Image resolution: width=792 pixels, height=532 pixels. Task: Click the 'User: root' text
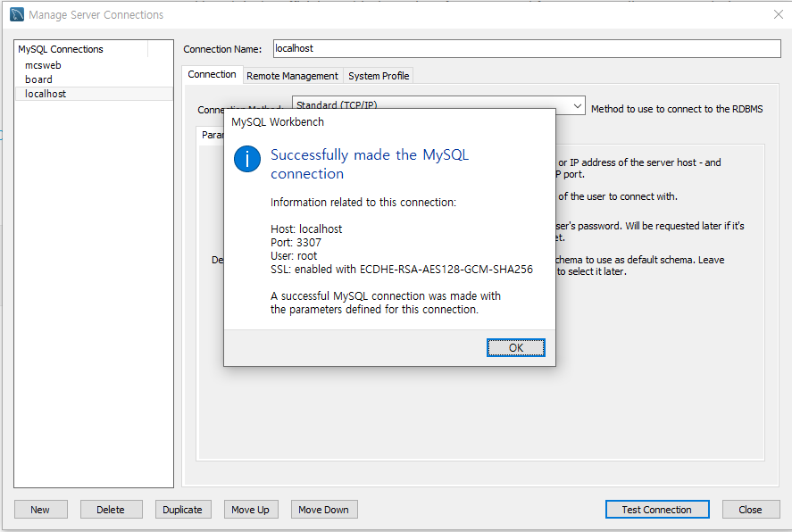click(x=294, y=256)
